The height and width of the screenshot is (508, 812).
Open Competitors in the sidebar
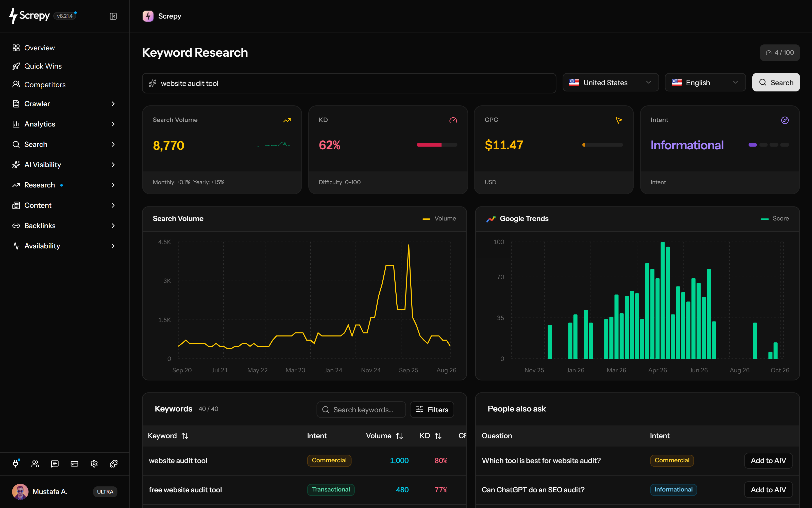[x=65, y=85]
